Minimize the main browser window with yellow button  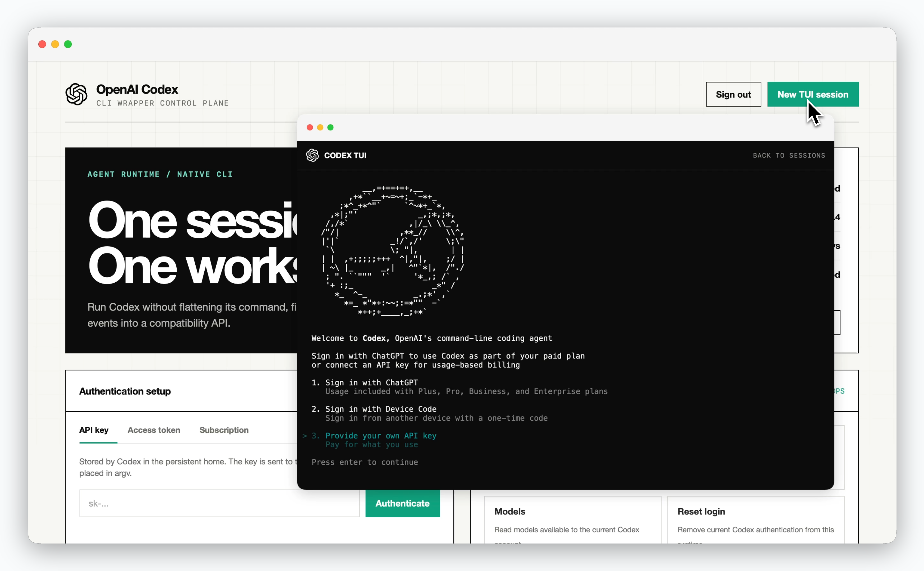55,44
